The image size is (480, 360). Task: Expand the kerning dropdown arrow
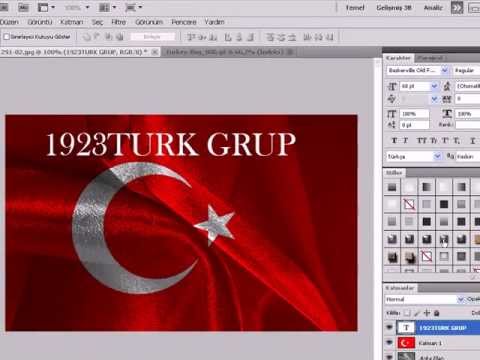tap(434, 99)
